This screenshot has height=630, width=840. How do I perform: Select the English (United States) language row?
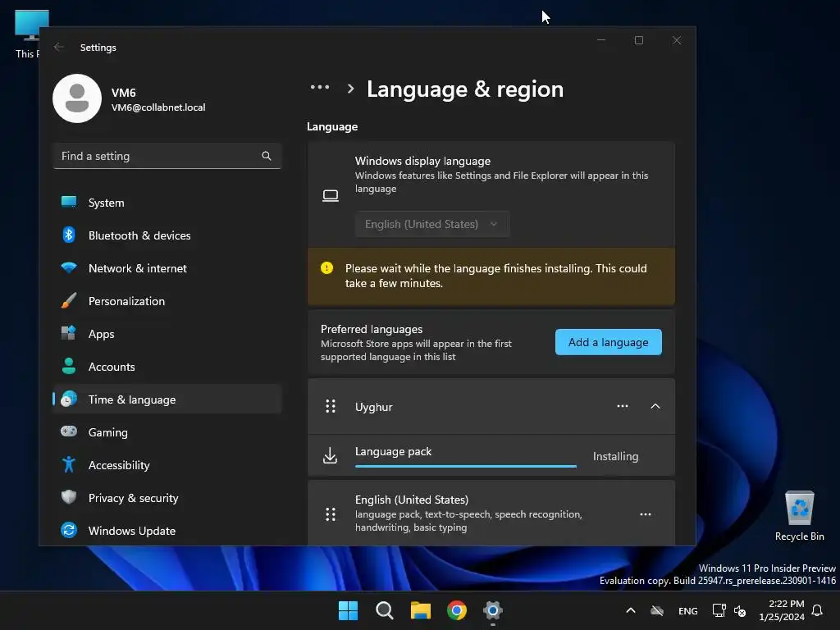coord(491,514)
